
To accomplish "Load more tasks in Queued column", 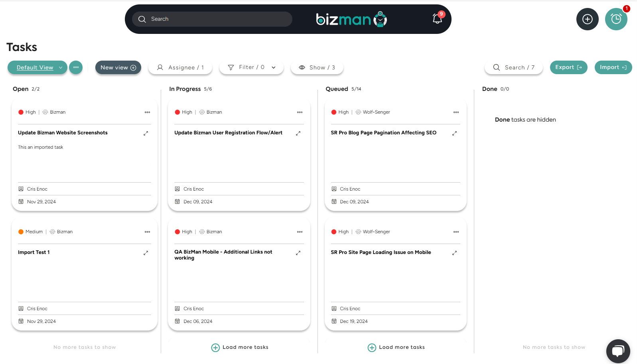I will click(396, 348).
